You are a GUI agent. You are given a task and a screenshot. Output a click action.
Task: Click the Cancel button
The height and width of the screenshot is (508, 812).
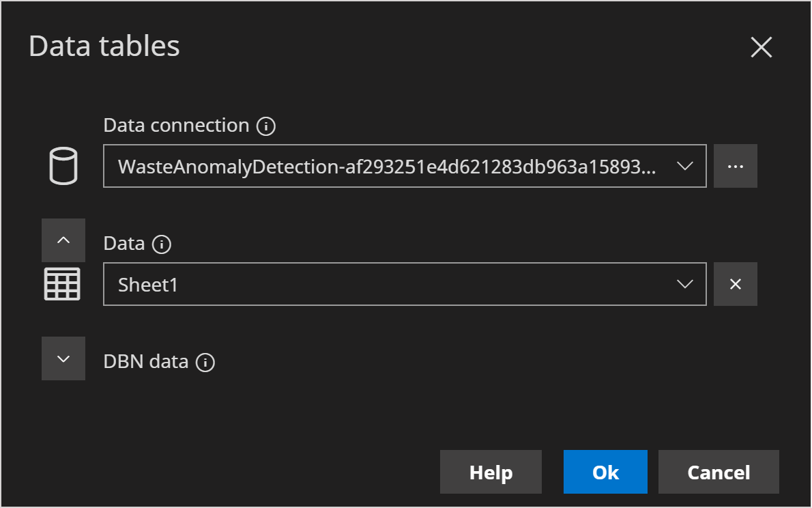pyautogui.click(x=718, y=472)
